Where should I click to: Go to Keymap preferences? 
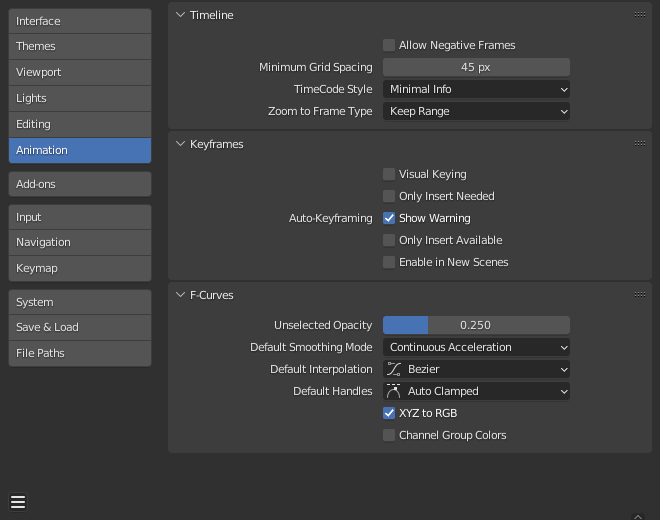point(80,268)
